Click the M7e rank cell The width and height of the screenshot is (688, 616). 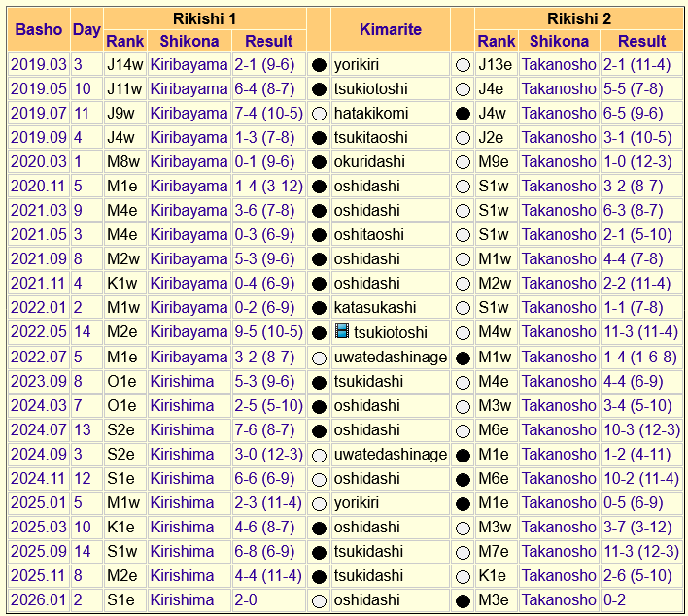coord(497,551)
